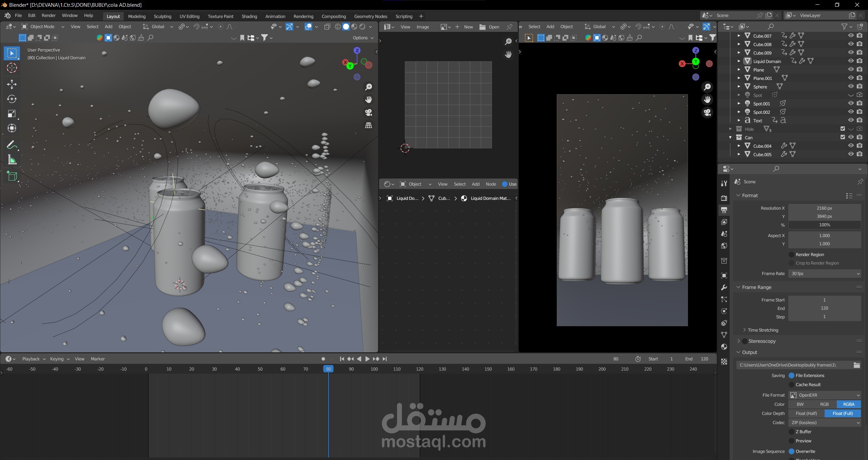Click the Resolution X field
The height and width of the screenshot is (460, 868).
coord(824,208)
